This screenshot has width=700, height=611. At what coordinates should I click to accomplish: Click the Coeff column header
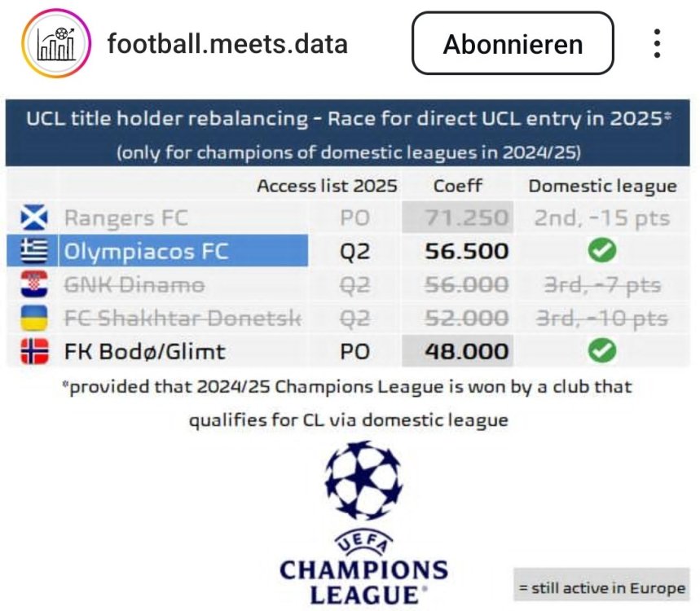pos(457,186)
